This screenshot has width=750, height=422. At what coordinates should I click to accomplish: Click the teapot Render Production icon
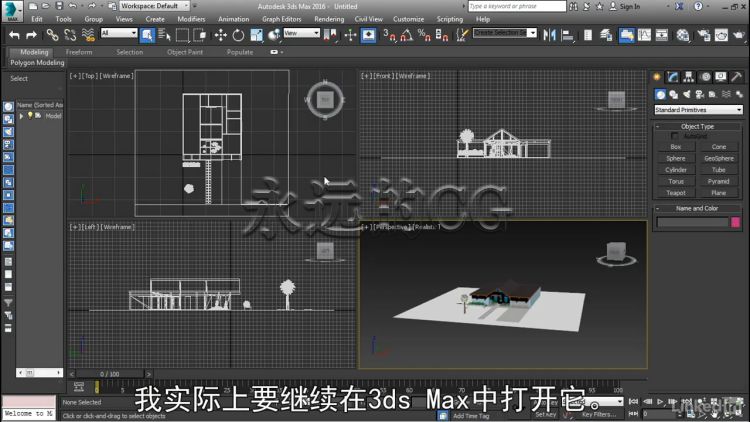(739, 35)
